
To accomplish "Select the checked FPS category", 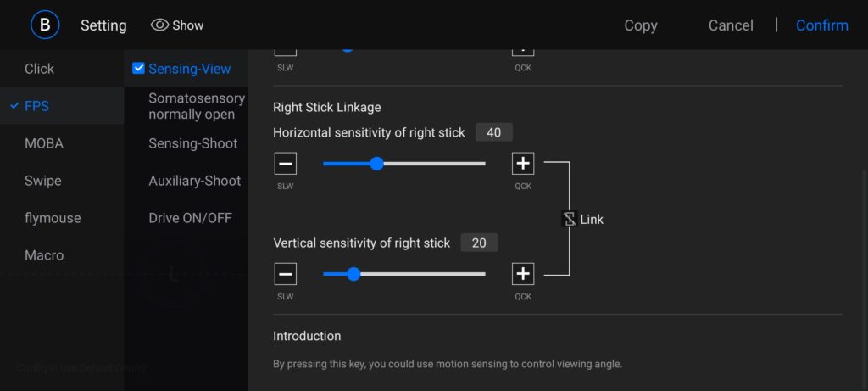I will coord(37,106).
